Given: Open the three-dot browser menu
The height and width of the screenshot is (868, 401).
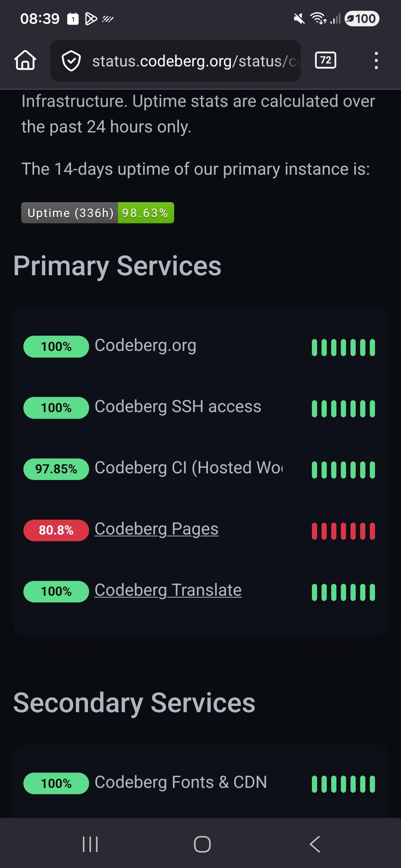Looking at the screenshot, I should coord(376,60).
